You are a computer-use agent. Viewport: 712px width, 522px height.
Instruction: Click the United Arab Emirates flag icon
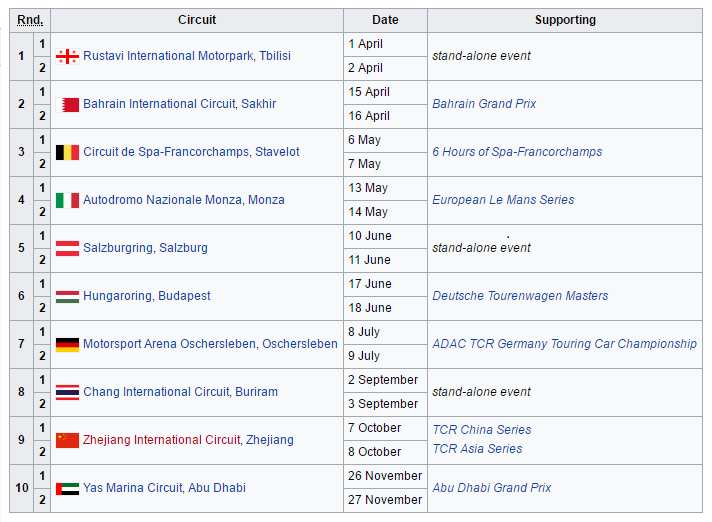67,489
